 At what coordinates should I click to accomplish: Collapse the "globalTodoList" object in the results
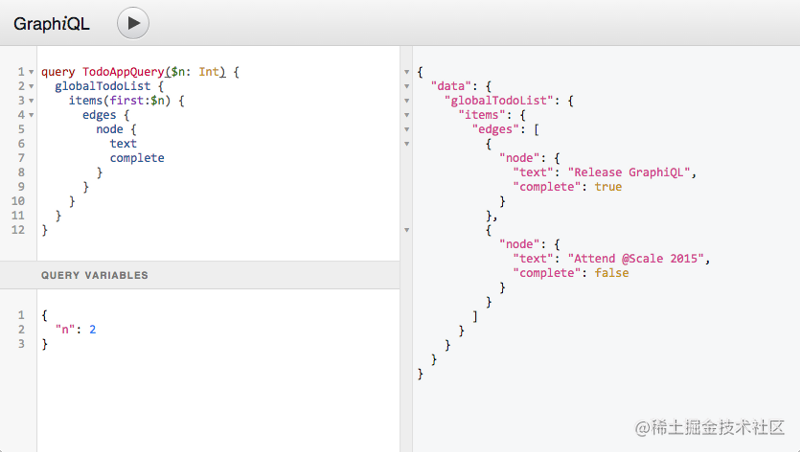point(407,101)
